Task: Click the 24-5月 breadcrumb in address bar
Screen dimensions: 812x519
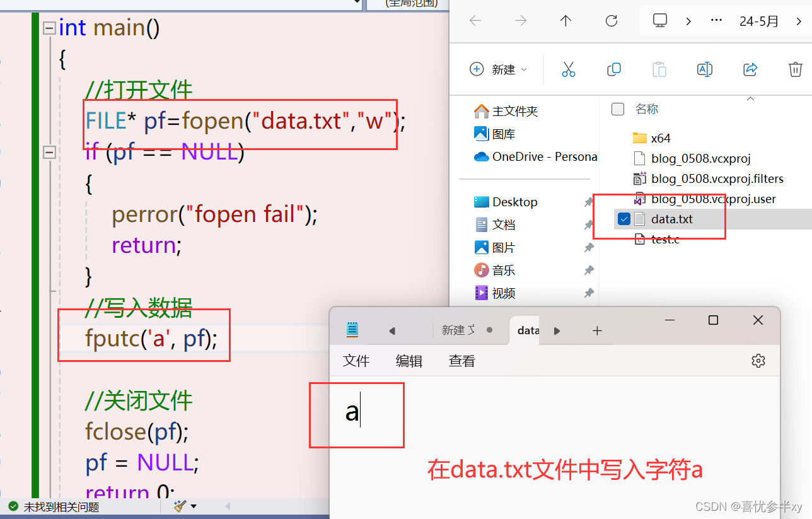Action: (x=759, y=21)
